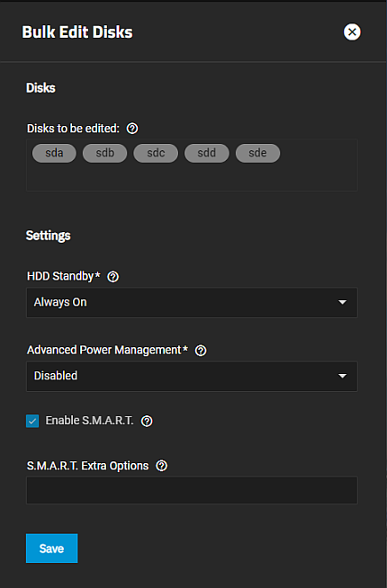Save the bulk disk settings
The width and height of the screenshot is (387, 588).
pos(52,548)
